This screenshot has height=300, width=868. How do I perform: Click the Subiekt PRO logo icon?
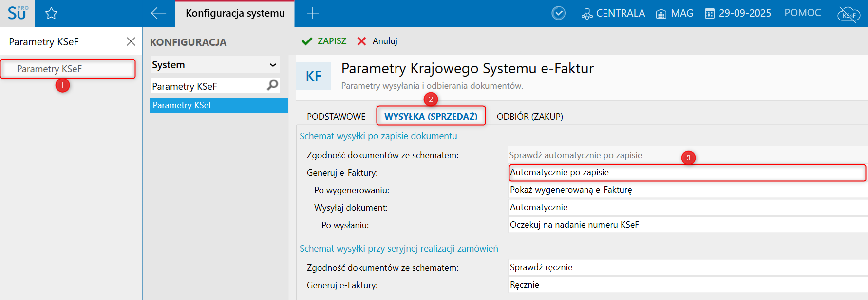coord(17,13)
